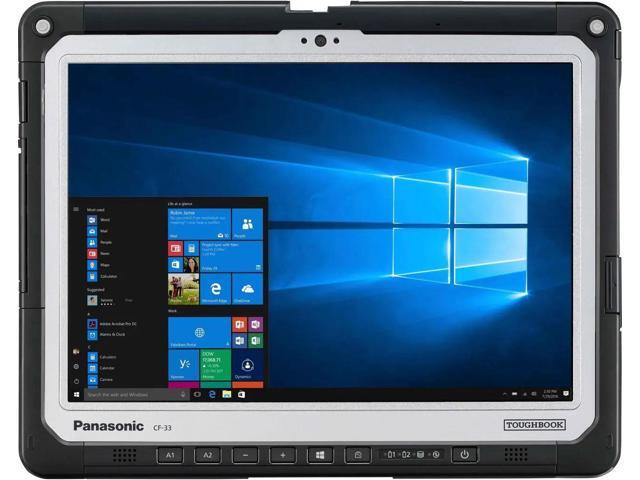Open the Mail live tile
Screen dimensions: 640x480
click(x=199, y=224)
